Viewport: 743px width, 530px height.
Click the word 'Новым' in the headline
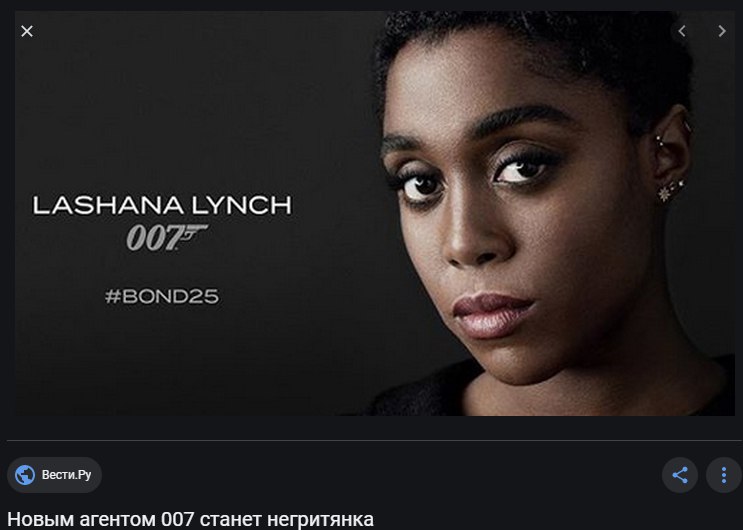click(40, 520)
